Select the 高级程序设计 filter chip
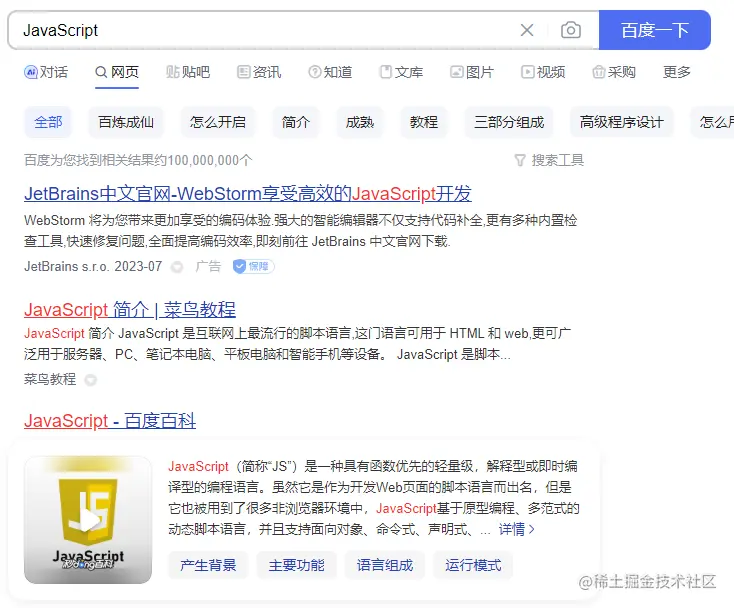734x608 pixels. pyautogui.click(x=622, y=122)
